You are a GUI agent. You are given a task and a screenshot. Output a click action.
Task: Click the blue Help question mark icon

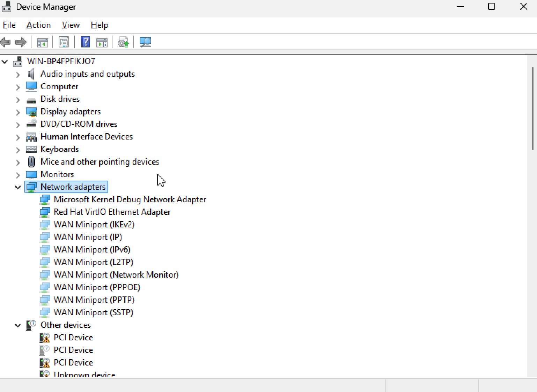coord(86,42)
